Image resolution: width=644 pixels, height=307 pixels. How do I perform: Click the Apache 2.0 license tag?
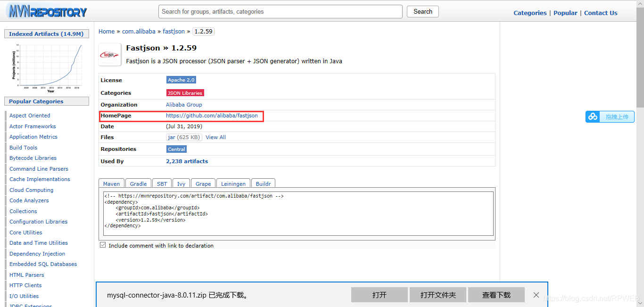(x=181, y=80)
